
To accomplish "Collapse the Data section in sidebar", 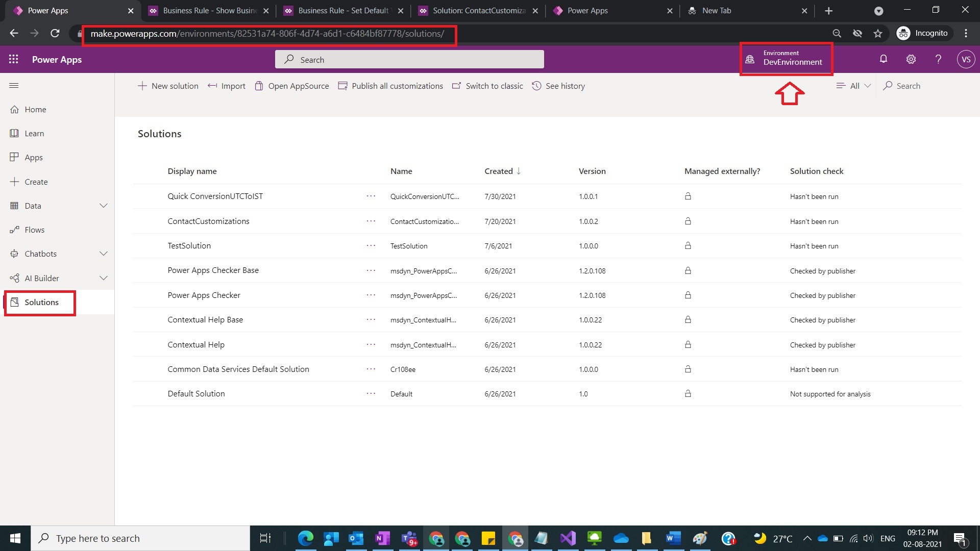I will point(104,206).
